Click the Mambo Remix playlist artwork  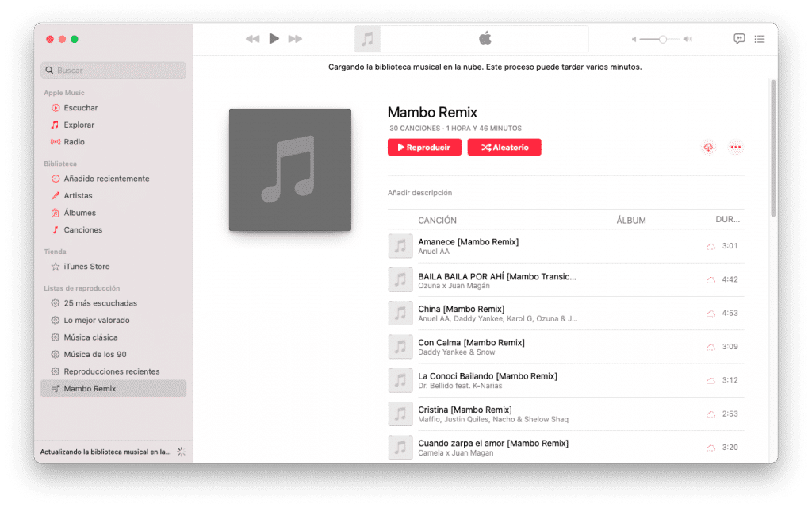click(x=290, y=170)
